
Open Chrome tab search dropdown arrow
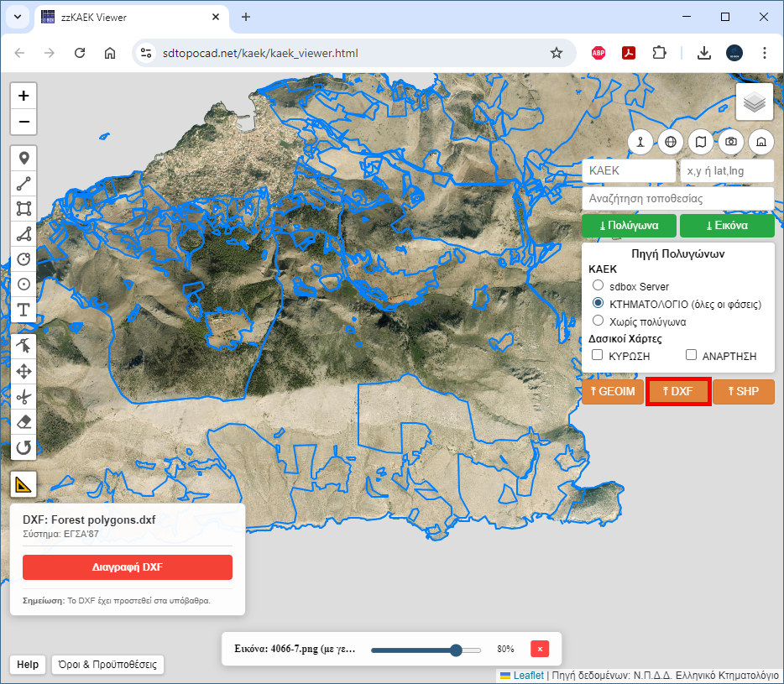click(x=18, y=17)
